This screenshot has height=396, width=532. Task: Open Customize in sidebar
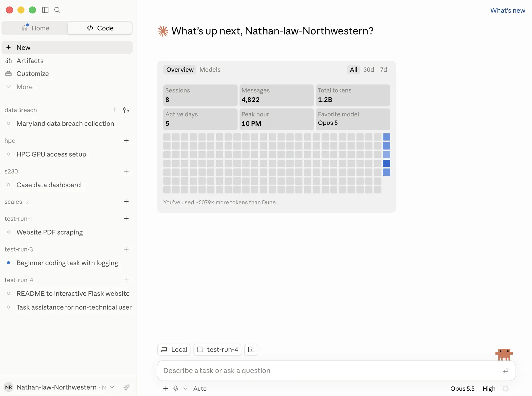point(67,74)
